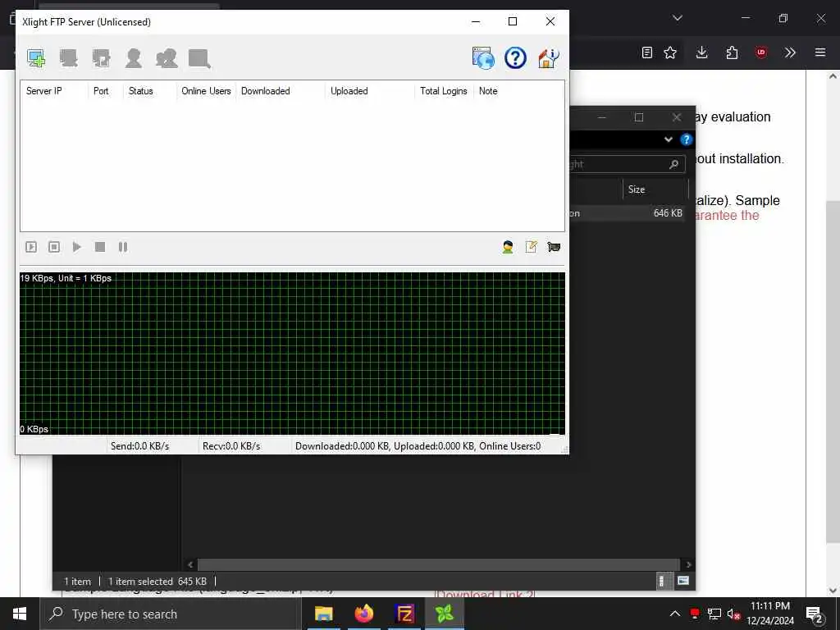Viewport: 840px width, 630px height.
Task: Open FileZilla from the taskbar
Action: point(404,614)
